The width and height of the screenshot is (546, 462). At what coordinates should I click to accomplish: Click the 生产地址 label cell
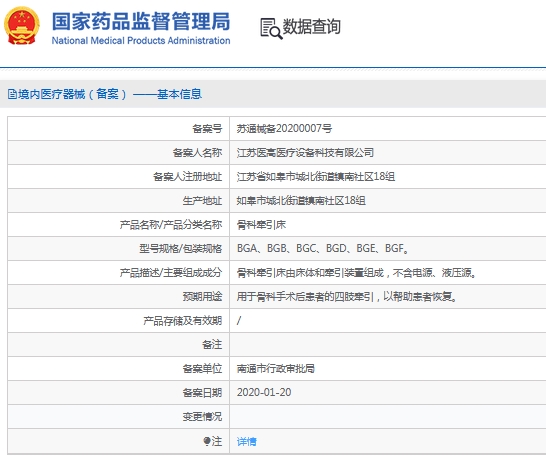(x=118, y=201)
